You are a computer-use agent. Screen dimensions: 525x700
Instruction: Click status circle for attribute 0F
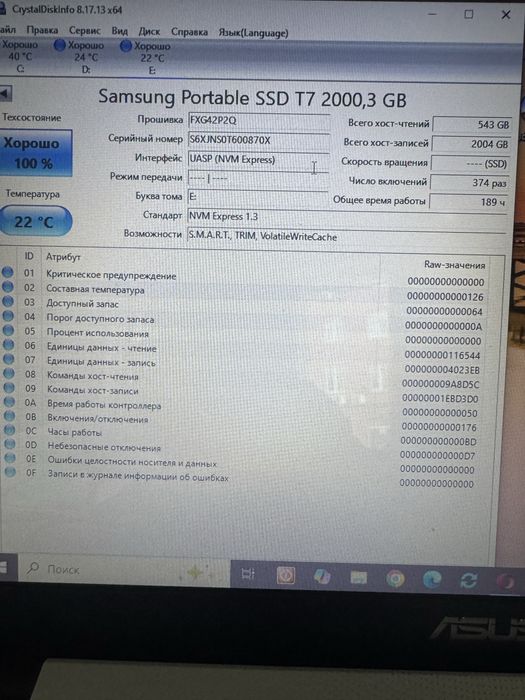(x=11, y=471)
